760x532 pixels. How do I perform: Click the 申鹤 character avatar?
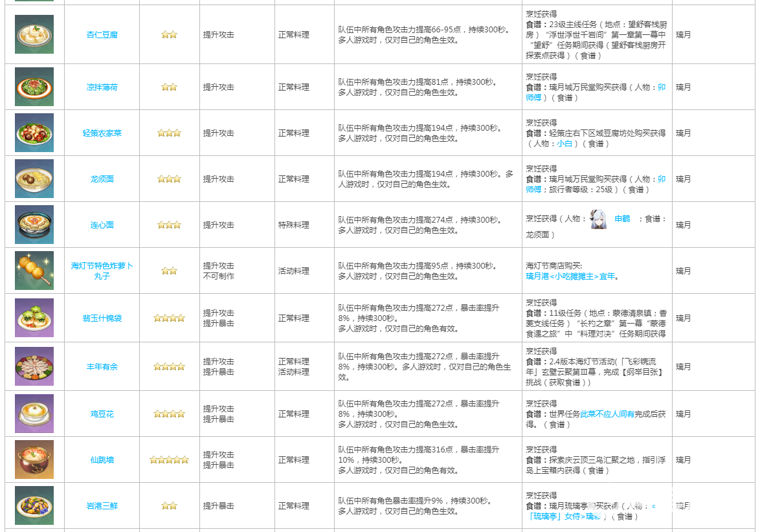[598, 219]
